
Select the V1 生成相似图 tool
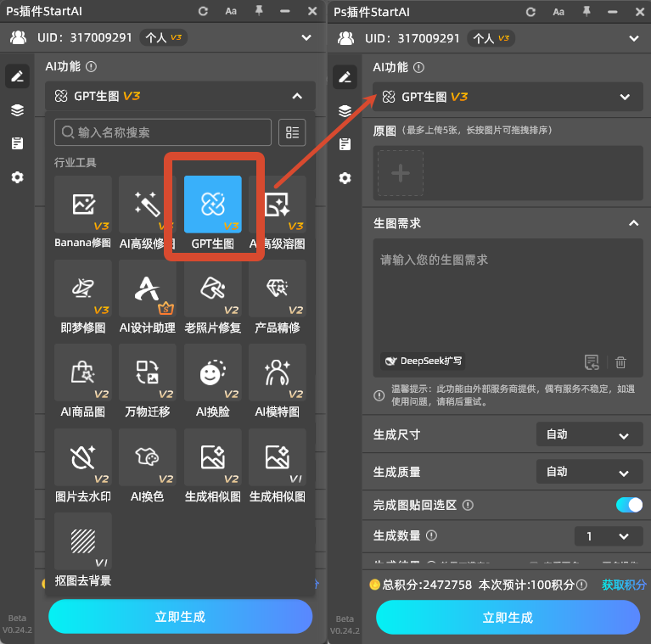[278, 457]
